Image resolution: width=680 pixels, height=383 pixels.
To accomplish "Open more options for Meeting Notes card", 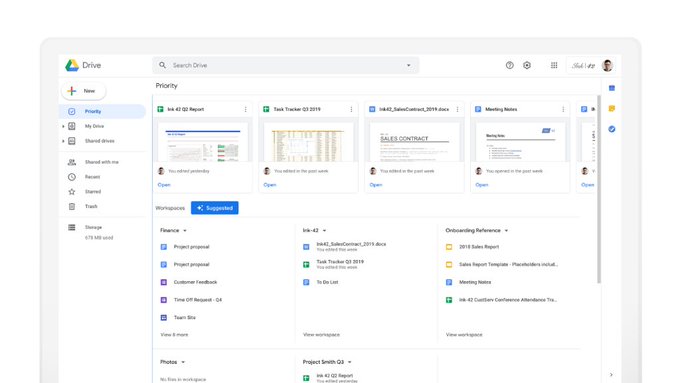I will click(x=563, y=109).
